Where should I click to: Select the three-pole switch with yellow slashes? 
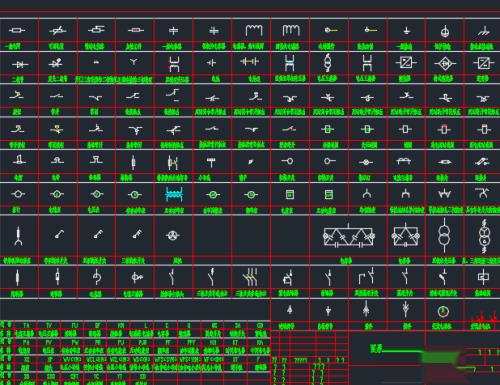coord(251,277)
